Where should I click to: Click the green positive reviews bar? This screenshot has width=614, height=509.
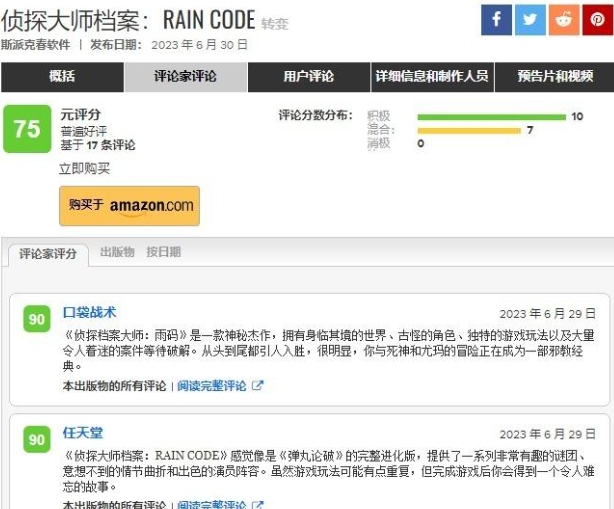coord(492,117)
